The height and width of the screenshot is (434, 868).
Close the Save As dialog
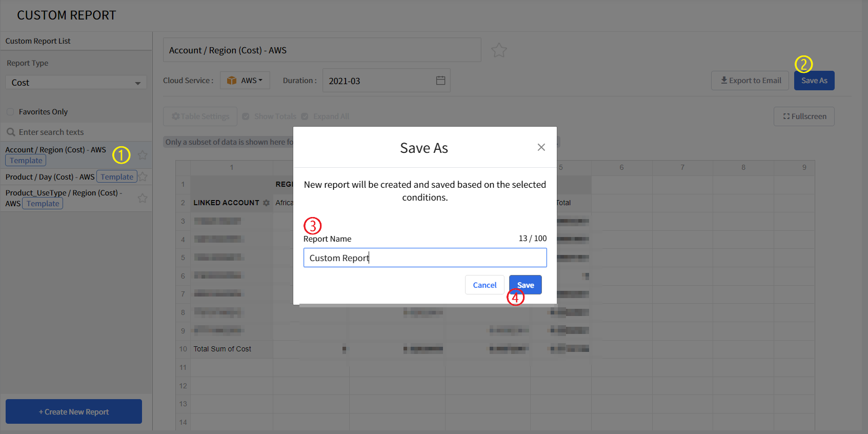click(541, 147)
